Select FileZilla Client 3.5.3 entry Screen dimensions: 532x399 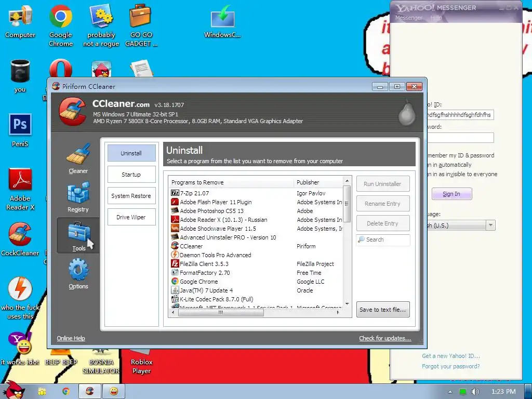[256, 263]
